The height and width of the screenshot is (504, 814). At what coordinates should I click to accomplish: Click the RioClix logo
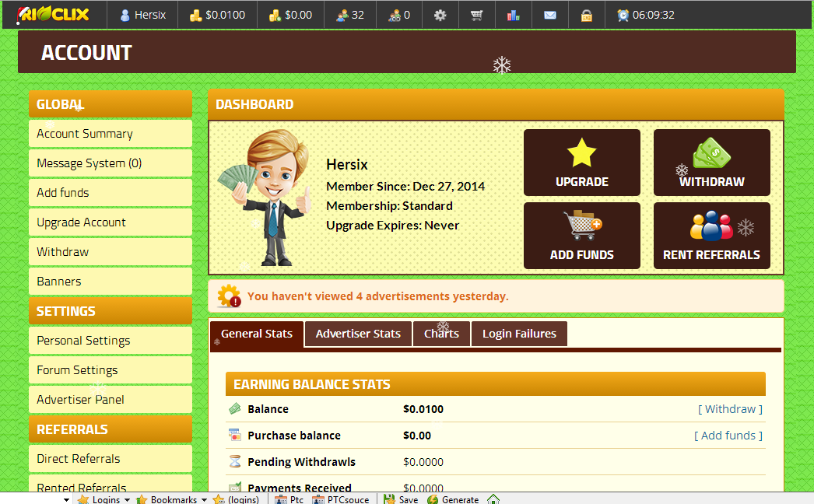coord(53,15)
